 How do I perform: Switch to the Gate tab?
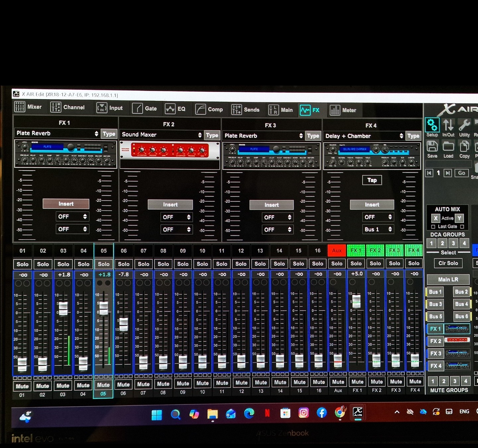[x=144, y=108]
